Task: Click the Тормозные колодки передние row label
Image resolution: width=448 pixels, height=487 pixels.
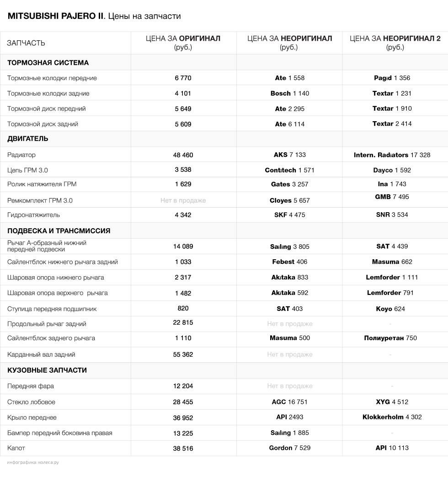Action: point(52,78)
